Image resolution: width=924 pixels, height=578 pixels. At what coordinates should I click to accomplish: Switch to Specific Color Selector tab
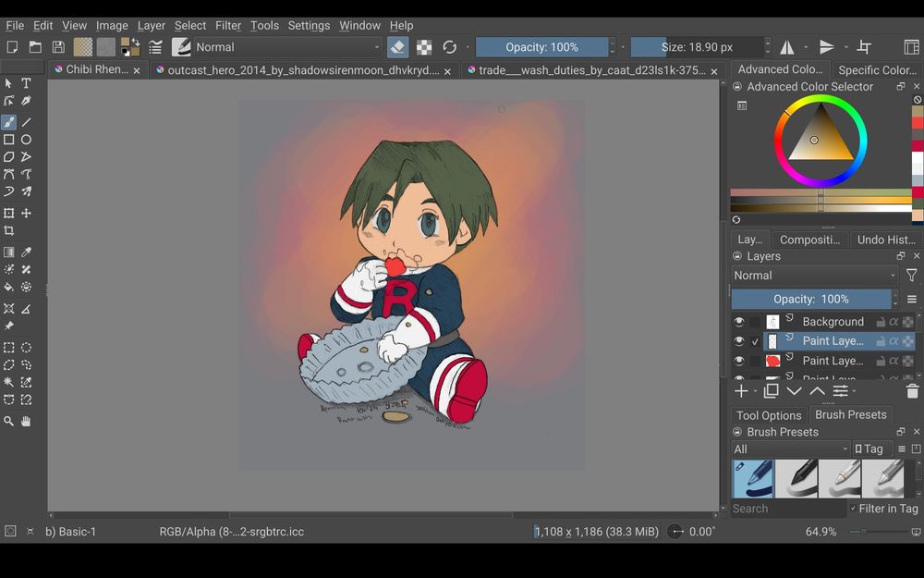coord(877,70)
